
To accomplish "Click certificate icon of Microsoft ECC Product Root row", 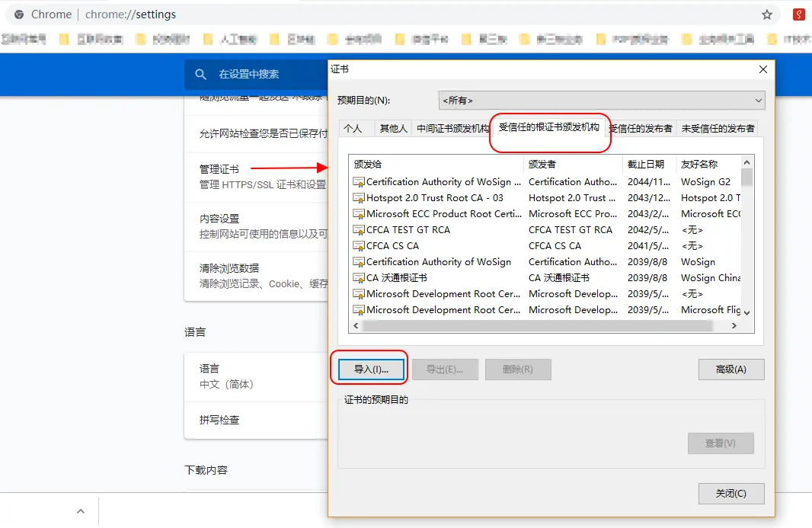I will pos(358,214).
